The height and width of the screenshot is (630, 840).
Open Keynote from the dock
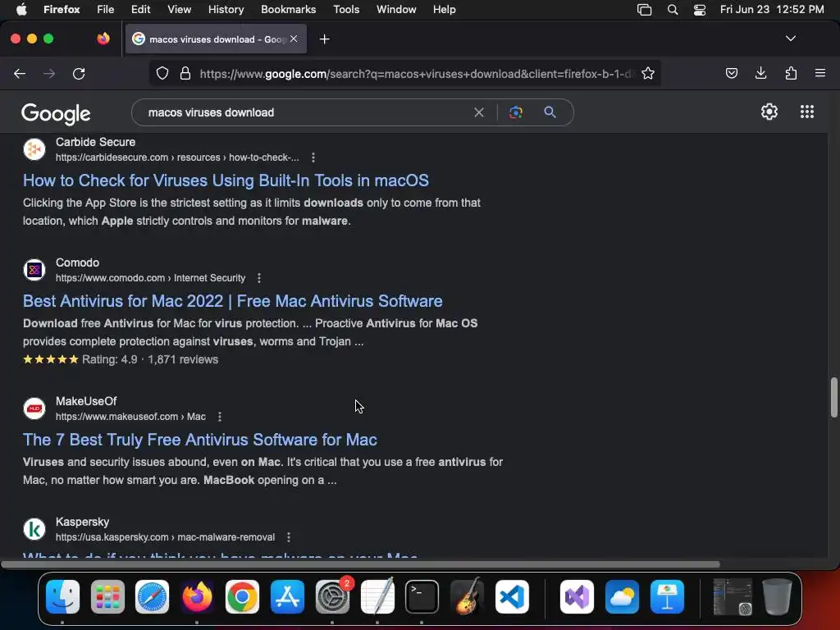coord(667,596)
